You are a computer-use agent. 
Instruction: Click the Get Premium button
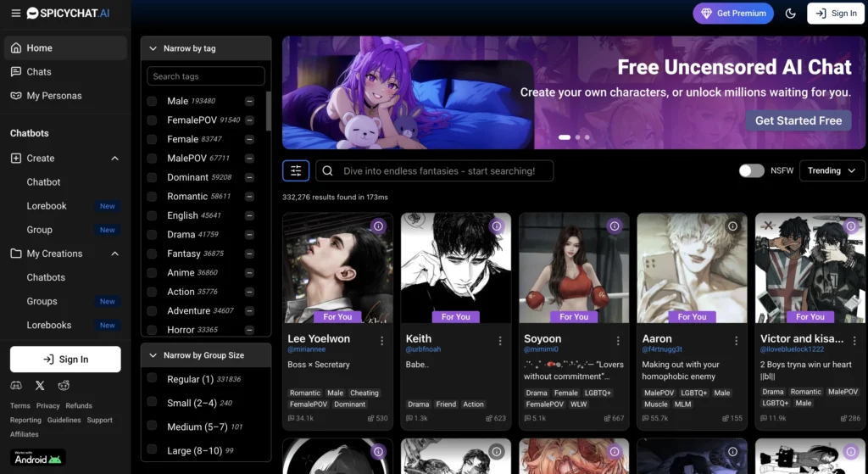click(x=733, y=14)
